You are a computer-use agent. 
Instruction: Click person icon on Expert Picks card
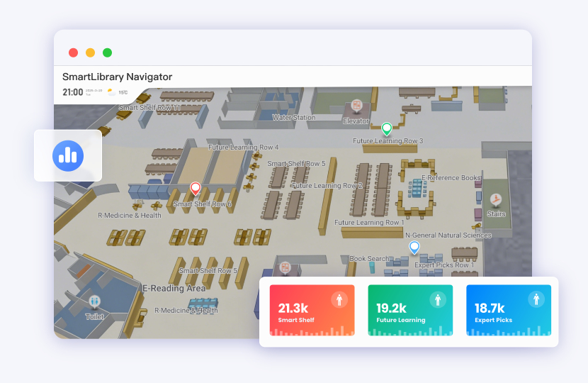pos(536,299)
